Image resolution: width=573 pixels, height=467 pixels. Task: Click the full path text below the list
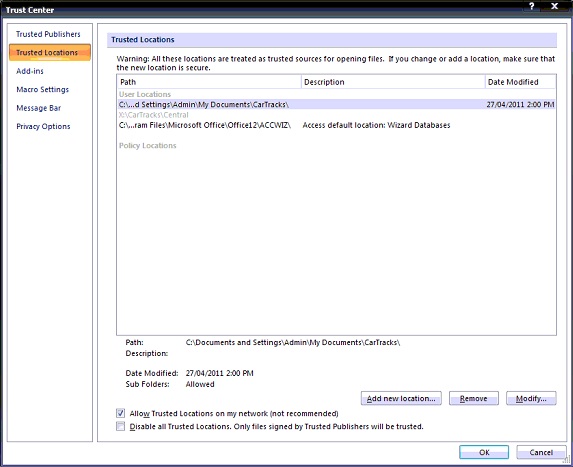pos(293,342)
